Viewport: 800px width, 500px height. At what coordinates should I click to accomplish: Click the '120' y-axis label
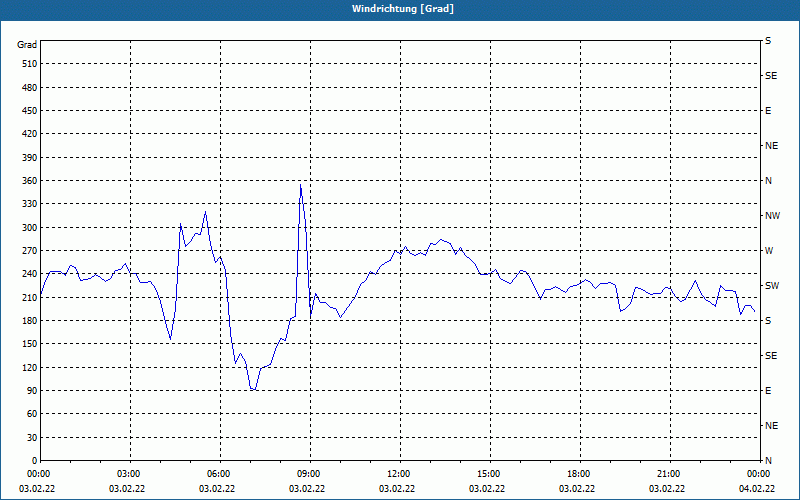coord(30,368)
